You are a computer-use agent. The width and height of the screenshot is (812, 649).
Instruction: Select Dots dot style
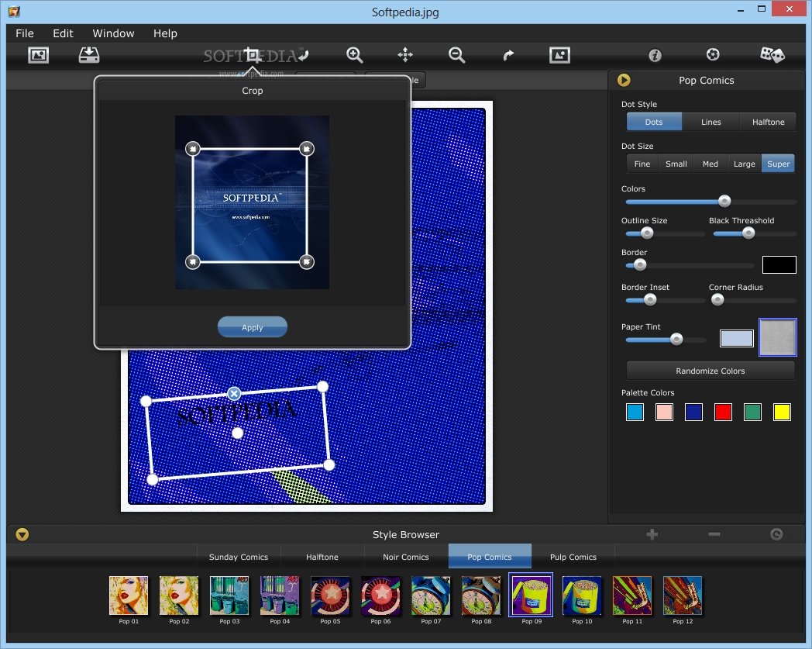pyautogui.click(x=653, y=122)
